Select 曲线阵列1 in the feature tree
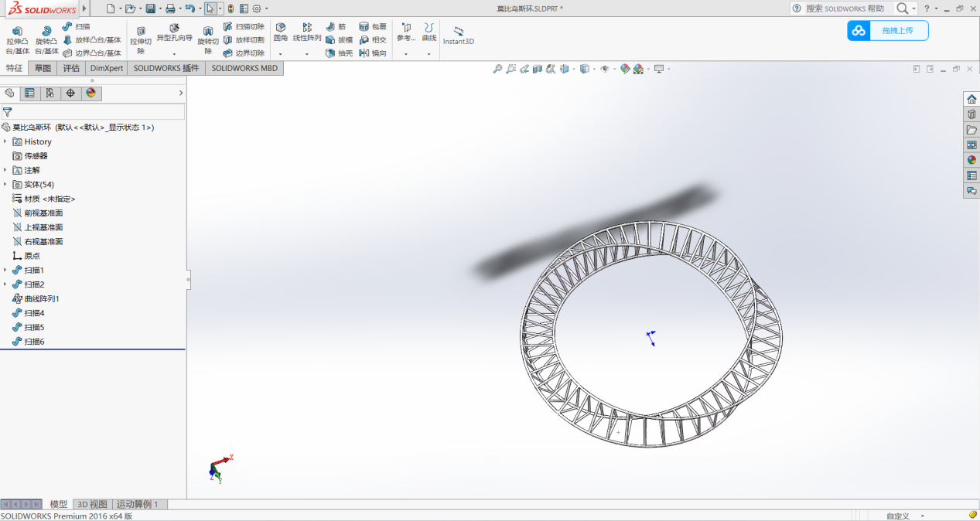The width and height of the screenshot is (980, 521). (42, 298)
